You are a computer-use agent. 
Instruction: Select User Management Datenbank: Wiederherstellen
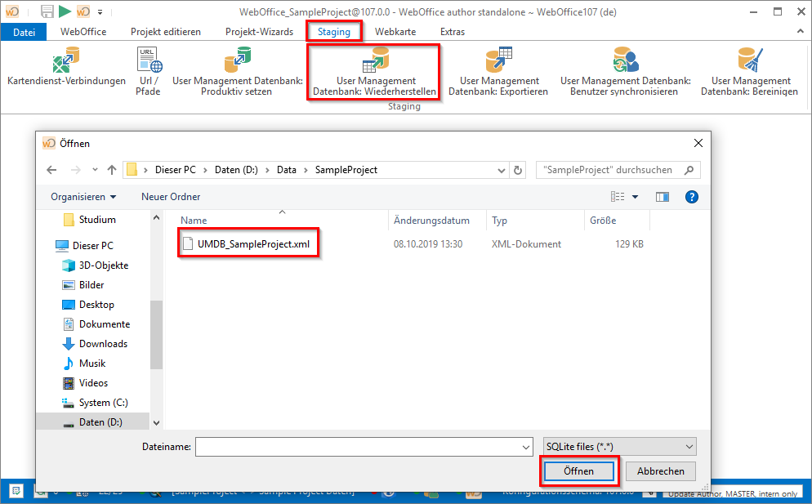tap(373, 72)
